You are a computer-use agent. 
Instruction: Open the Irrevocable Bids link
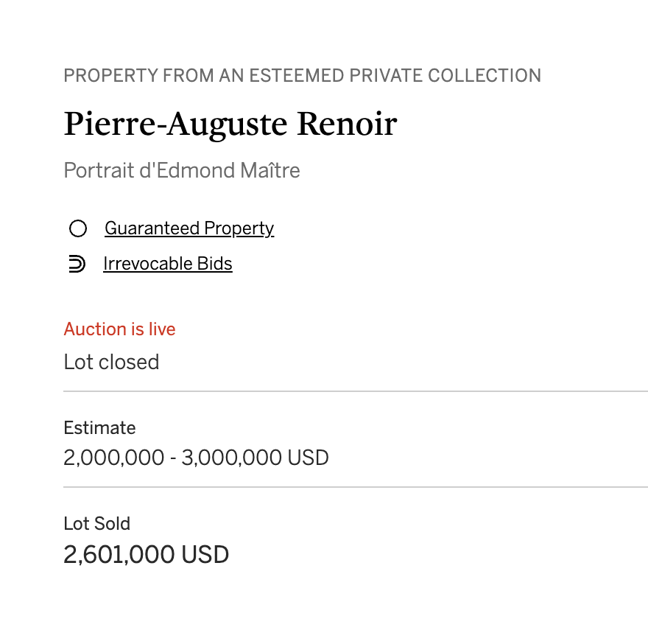tap(168, 264)
